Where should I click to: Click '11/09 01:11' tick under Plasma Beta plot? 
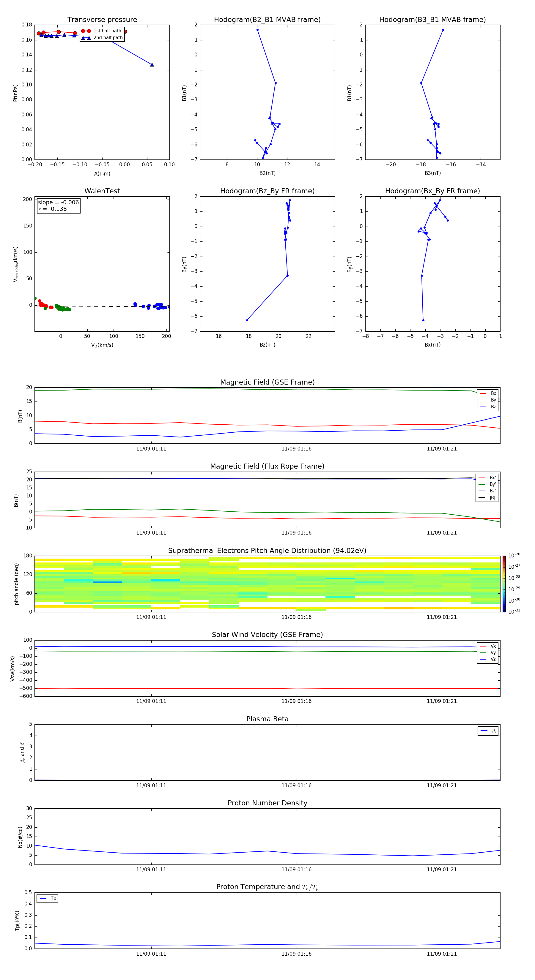click(151, 785)
